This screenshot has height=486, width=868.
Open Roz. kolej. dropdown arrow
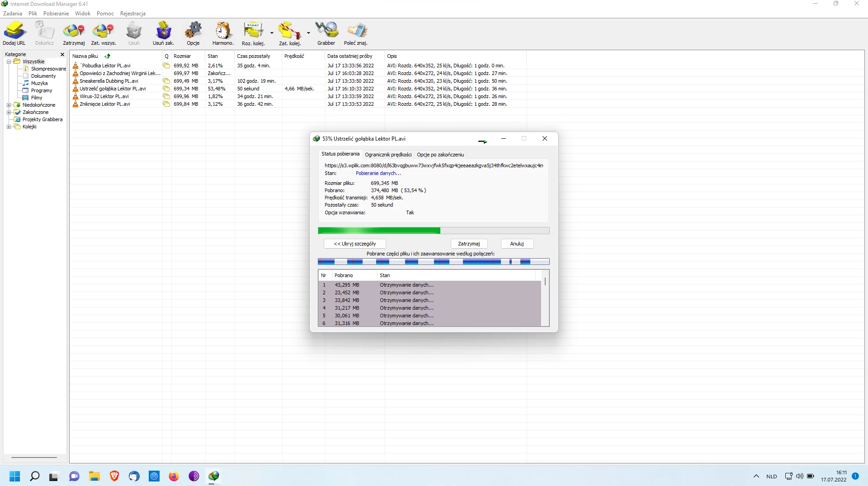(272, 33)
